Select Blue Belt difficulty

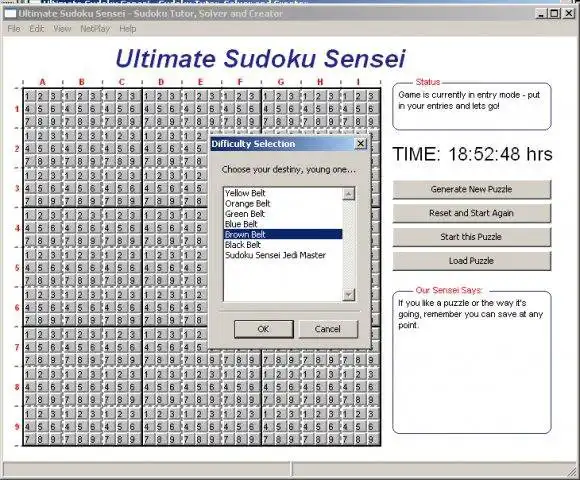coord(283,224)
